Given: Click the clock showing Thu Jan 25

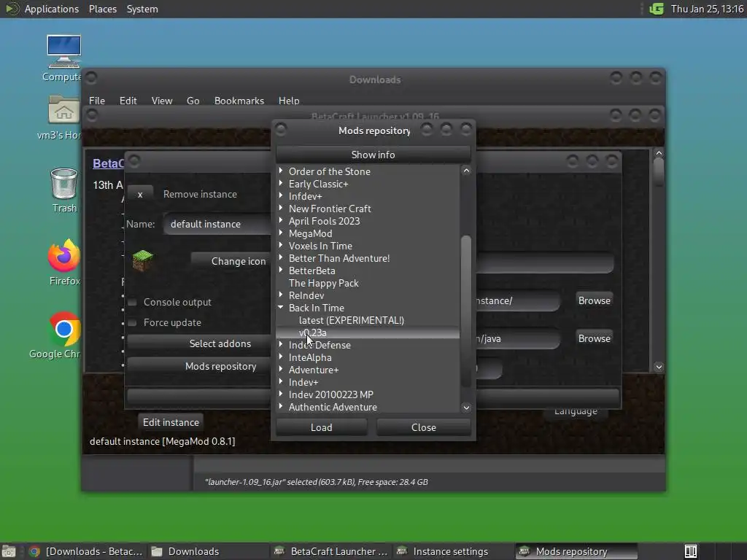Looking at the screenshot, I should (707, 9).
